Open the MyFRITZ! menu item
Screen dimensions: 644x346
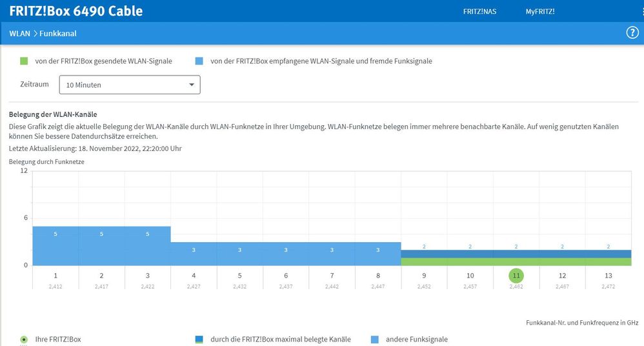click(x=540, y=11)
